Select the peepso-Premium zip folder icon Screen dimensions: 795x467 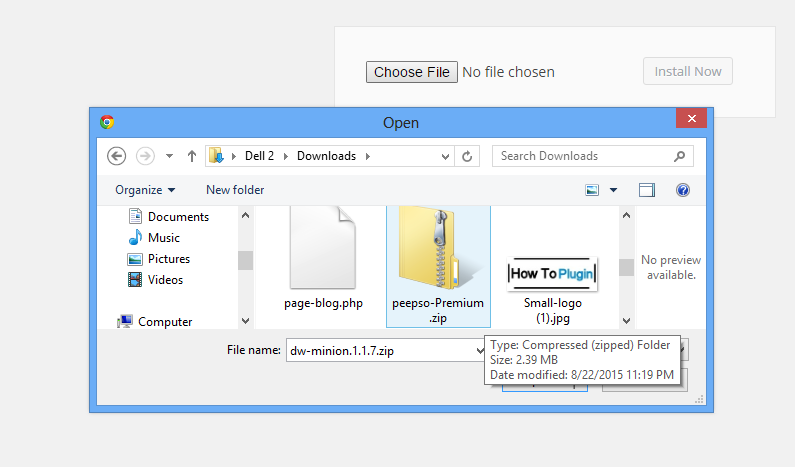pos(438,248)
